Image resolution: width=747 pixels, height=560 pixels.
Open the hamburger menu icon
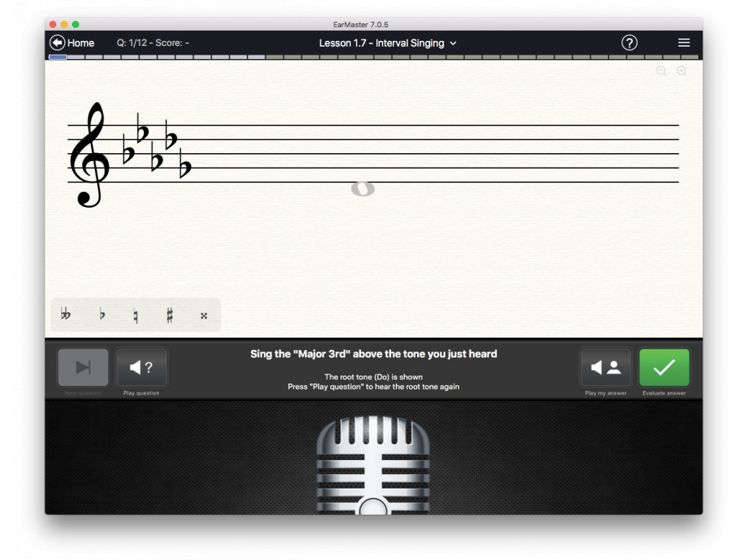pos(684,43)
